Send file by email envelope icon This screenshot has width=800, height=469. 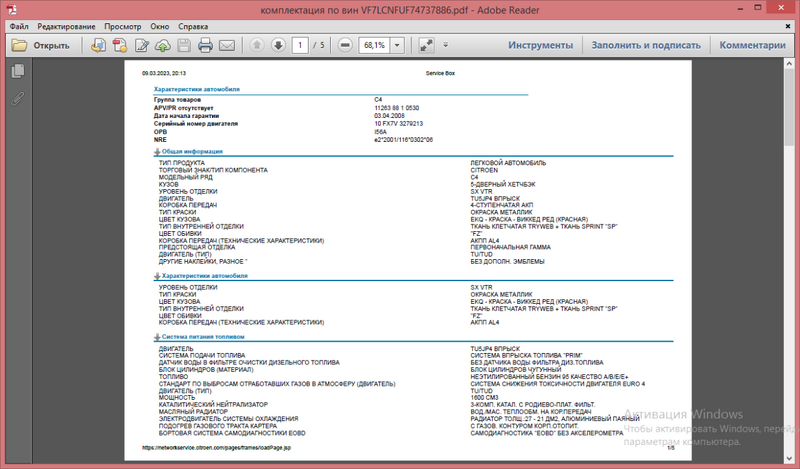pyautogui.click(x=227, y=45)
